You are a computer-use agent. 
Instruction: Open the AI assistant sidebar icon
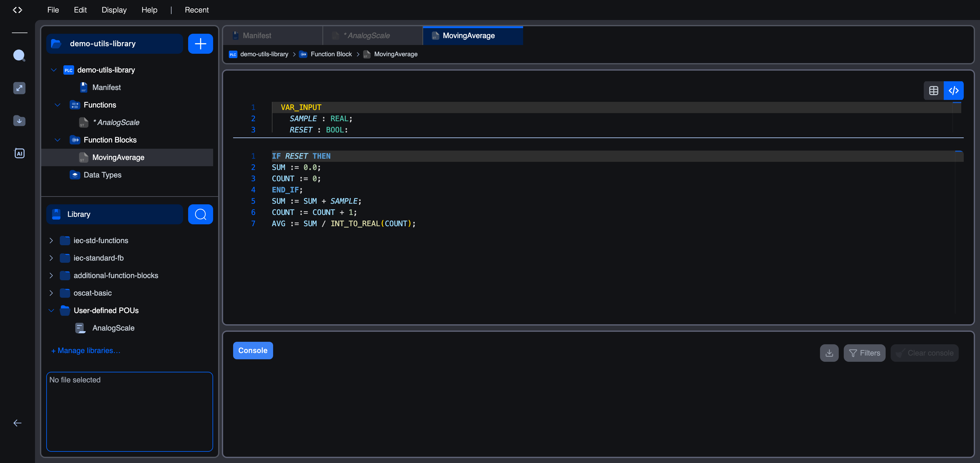[19, 153]
